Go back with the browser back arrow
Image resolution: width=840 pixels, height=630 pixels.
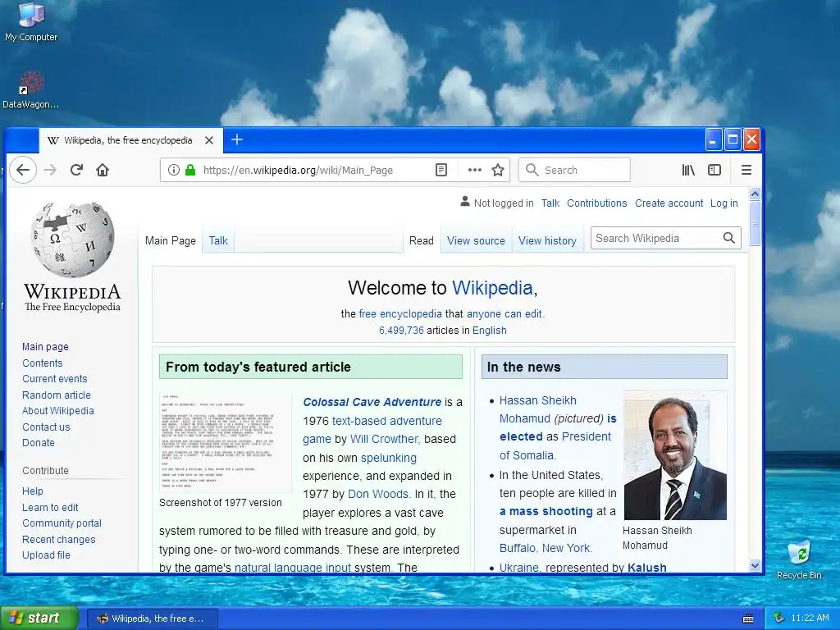(23, 170)
